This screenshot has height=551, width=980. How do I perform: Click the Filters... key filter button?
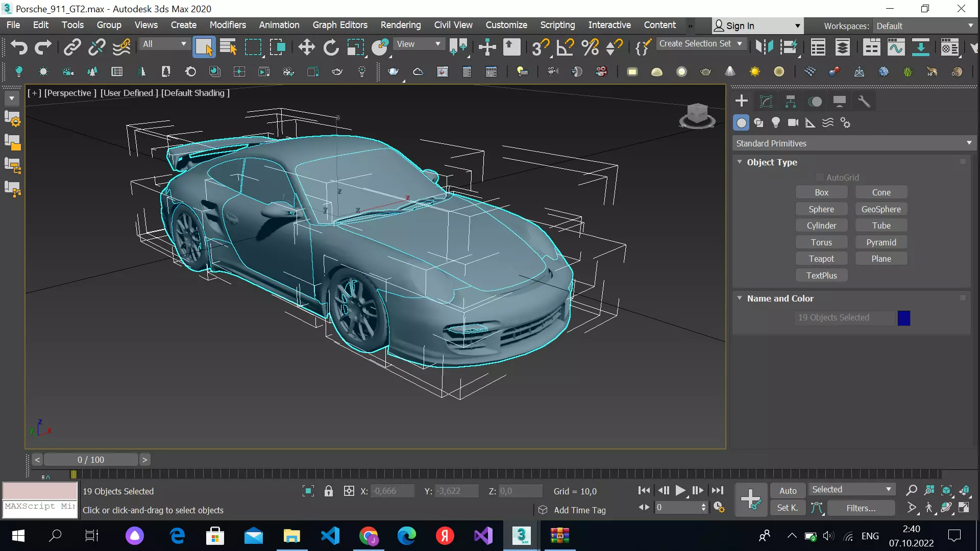(x=861, y=508)
